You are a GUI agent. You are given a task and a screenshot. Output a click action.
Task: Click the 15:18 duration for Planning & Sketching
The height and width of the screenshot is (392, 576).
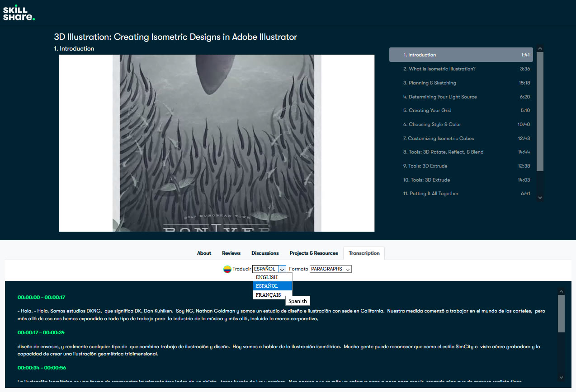[x=524, y=83]
